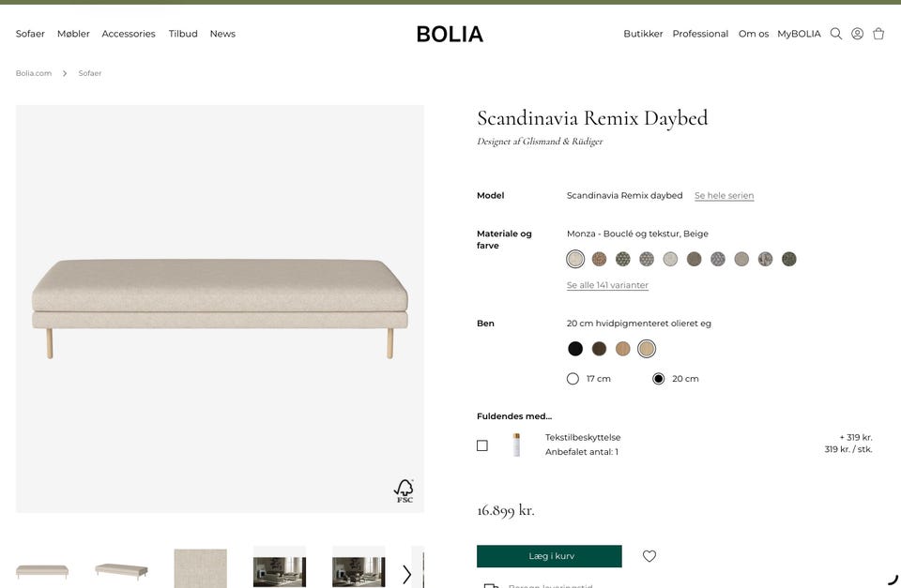Follow the Se hele serien link

click(724, 196)
